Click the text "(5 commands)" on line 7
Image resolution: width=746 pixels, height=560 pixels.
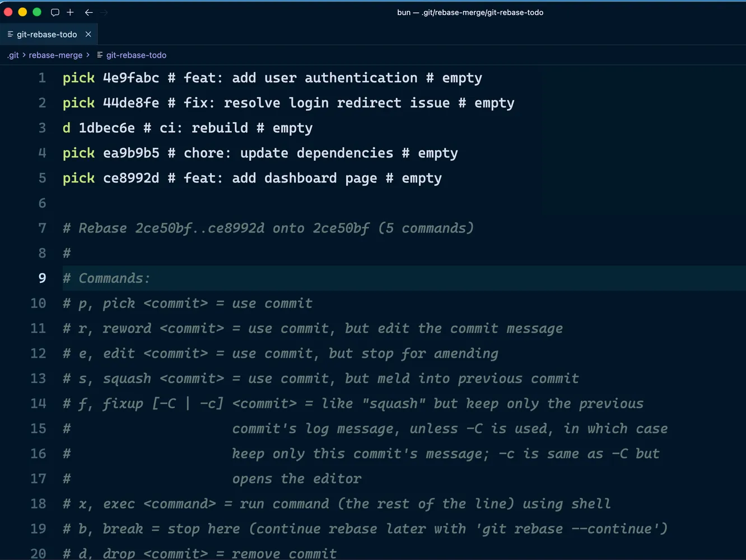pyautogui.click(x=426, y=228)
